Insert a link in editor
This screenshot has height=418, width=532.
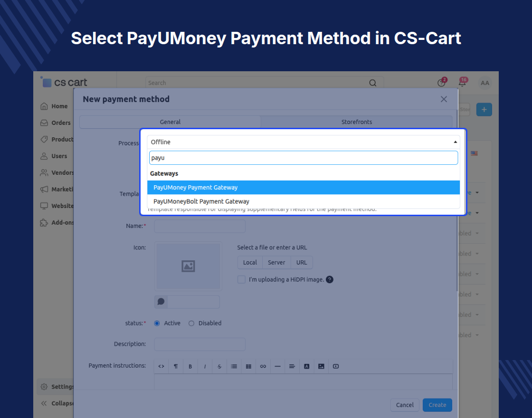[x=263, y=366]
